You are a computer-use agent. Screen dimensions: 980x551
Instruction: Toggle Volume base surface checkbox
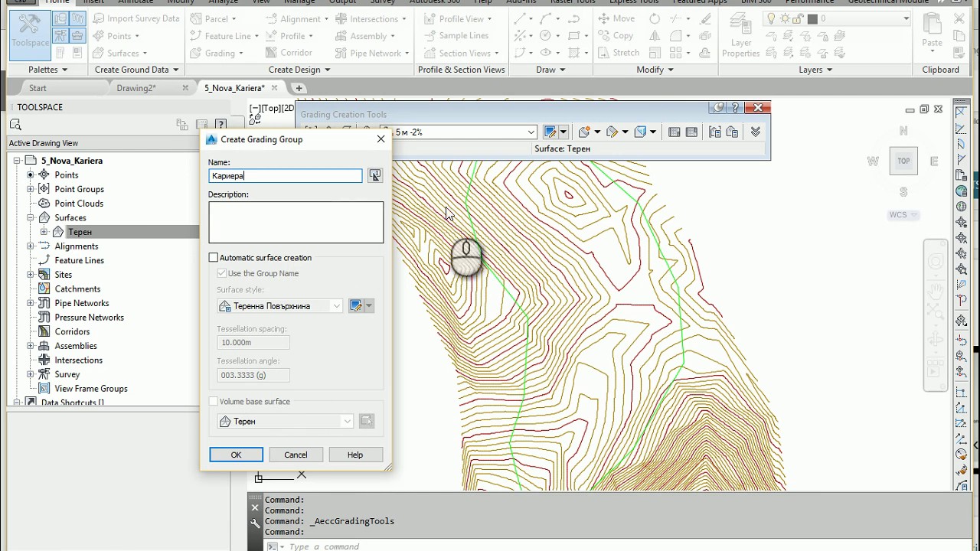point(214,402)
